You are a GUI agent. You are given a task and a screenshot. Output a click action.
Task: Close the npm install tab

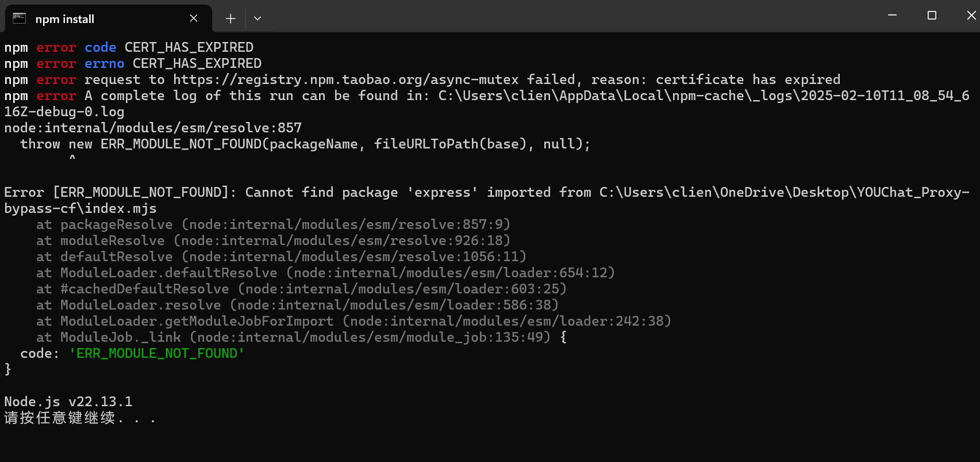(194, 18)
